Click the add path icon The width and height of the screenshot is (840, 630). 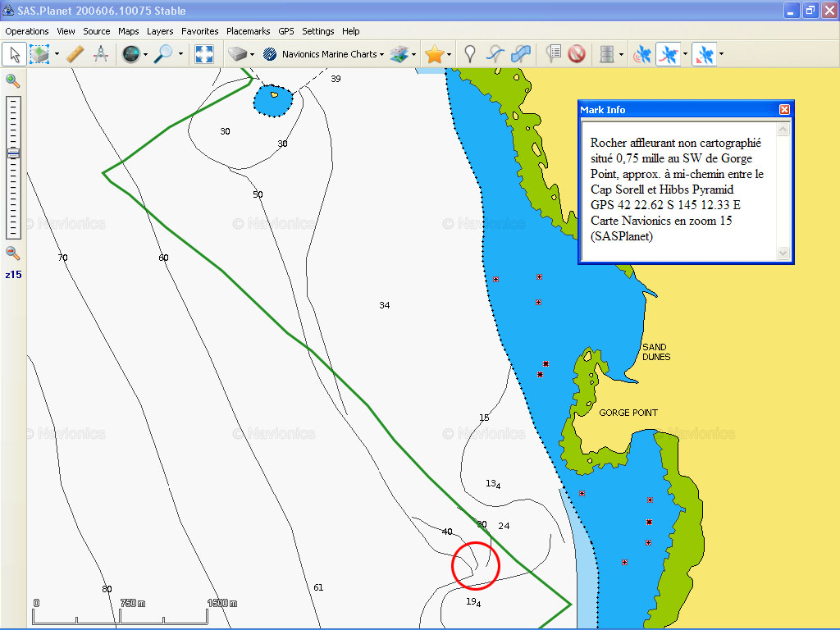tap(495, 54)
